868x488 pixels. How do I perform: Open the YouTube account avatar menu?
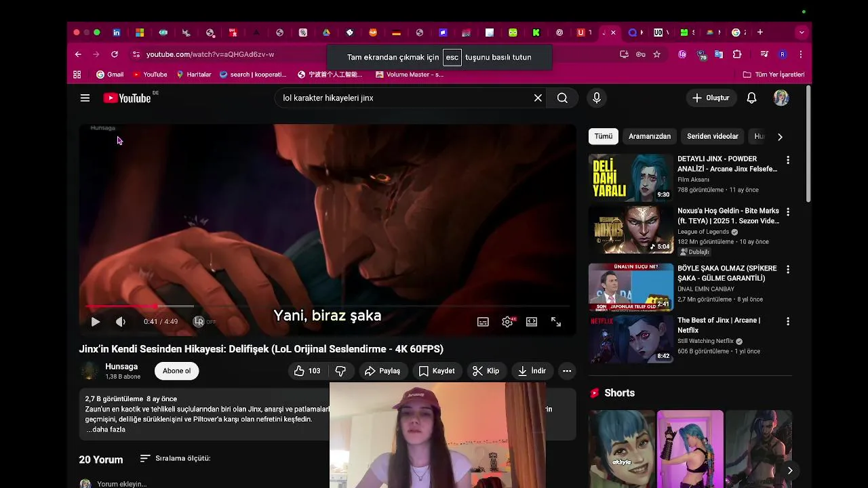[x=781, y=98]
